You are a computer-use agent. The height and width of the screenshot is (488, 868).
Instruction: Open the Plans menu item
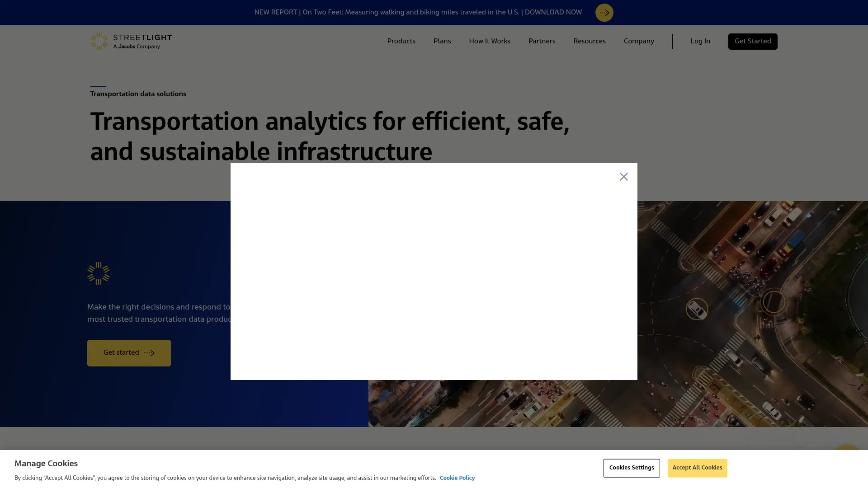point(442,41)
